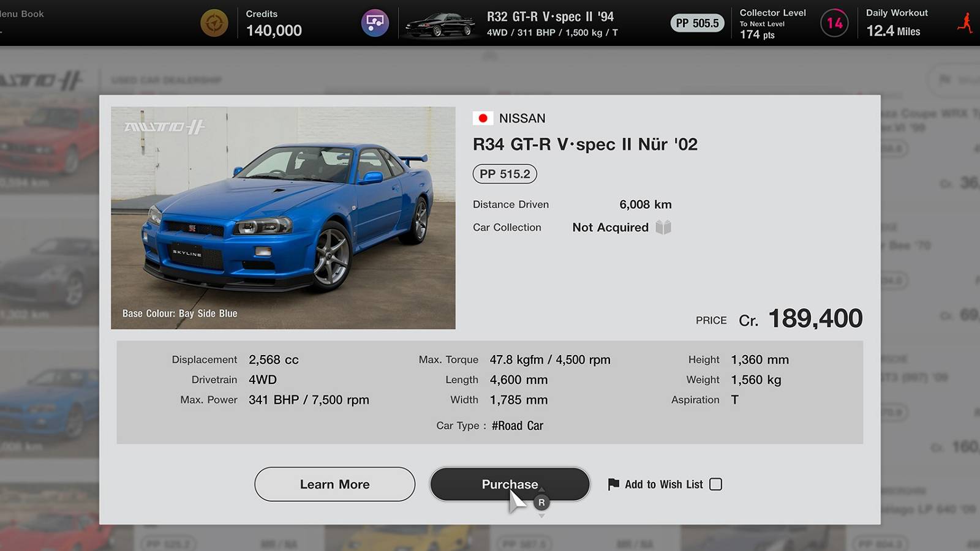980x551 pixels.
Task: Select the Japanese flag icon next to NISSAN
Action: tap(484, 118)
